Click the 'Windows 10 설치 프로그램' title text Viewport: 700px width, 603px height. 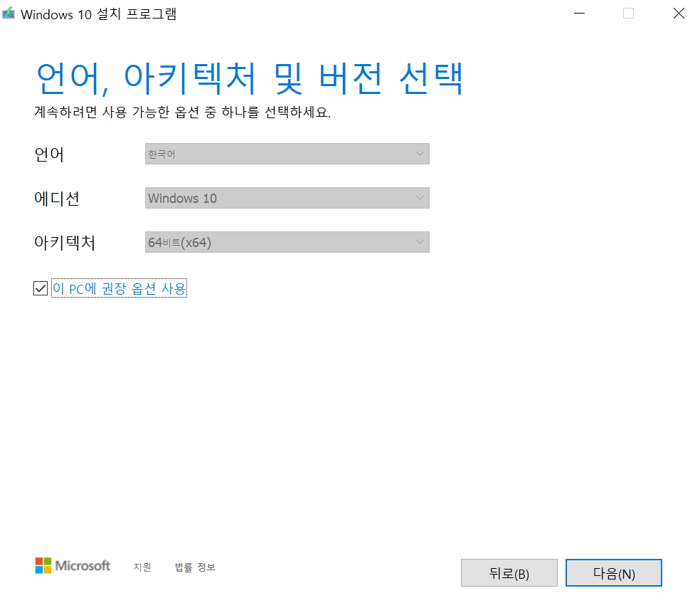pos(99,14)
